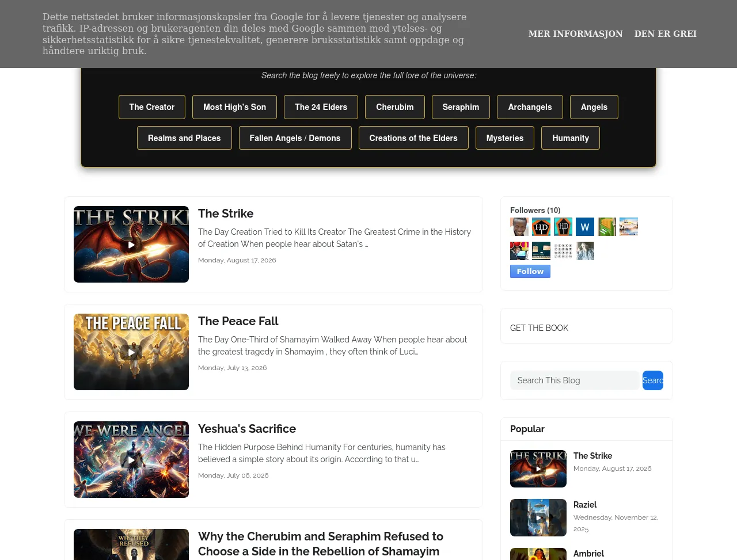Open Ambriel popular post title
The image size is (737, 560).
pos(588,554)
